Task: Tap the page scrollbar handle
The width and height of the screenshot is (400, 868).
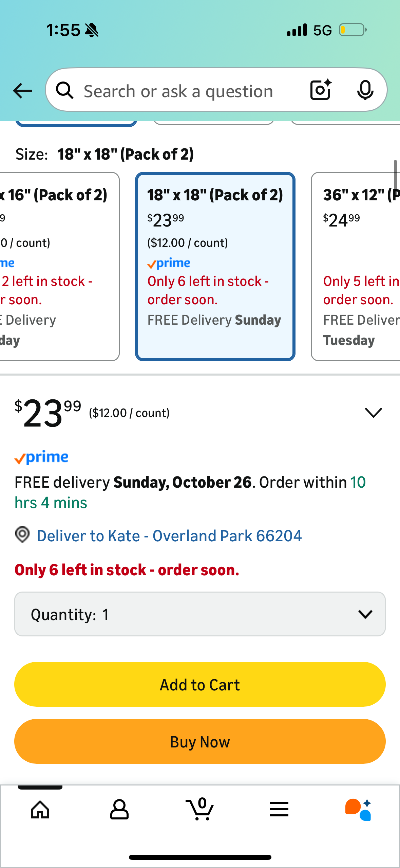Action: [x=395, y=174]
